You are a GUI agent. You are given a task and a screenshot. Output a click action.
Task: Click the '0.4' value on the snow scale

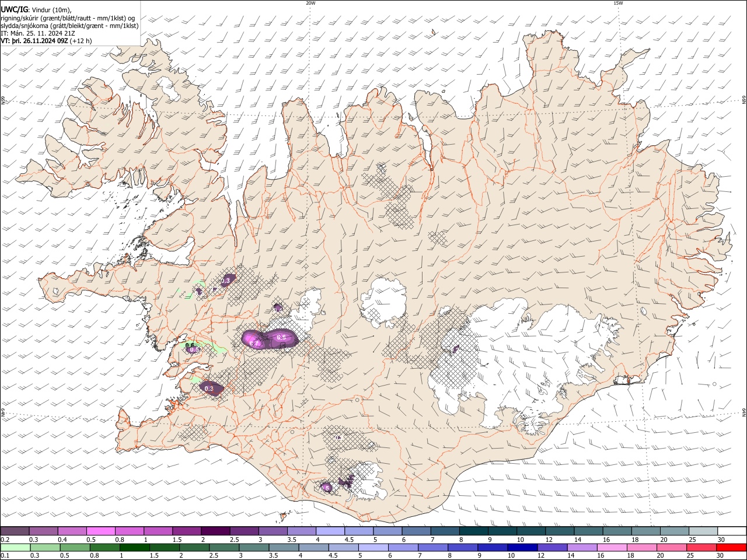[x=62, y=540]
